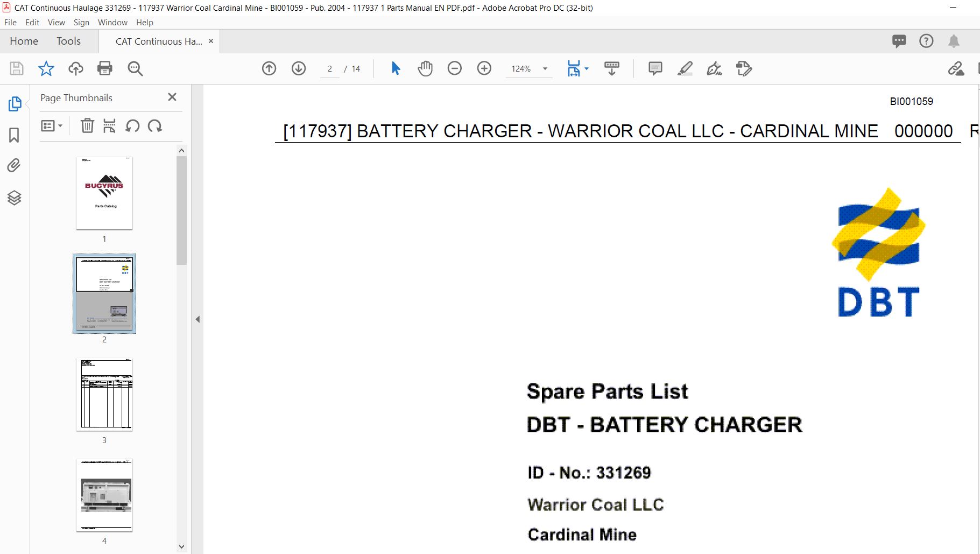The image size is (980, 554).
Task: Collapse the navigation pane arrow
Action: (198, 319)
